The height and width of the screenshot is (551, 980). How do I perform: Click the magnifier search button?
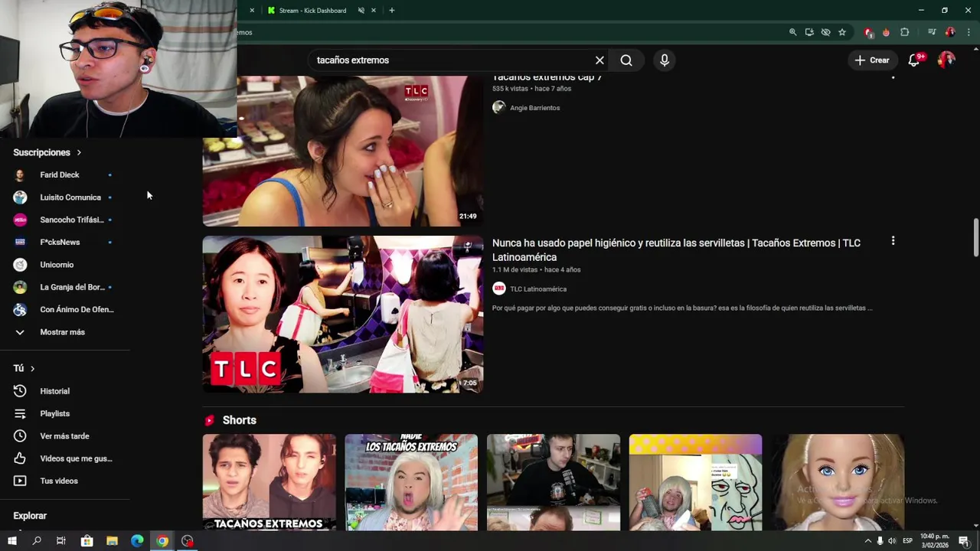coord(626,60)
